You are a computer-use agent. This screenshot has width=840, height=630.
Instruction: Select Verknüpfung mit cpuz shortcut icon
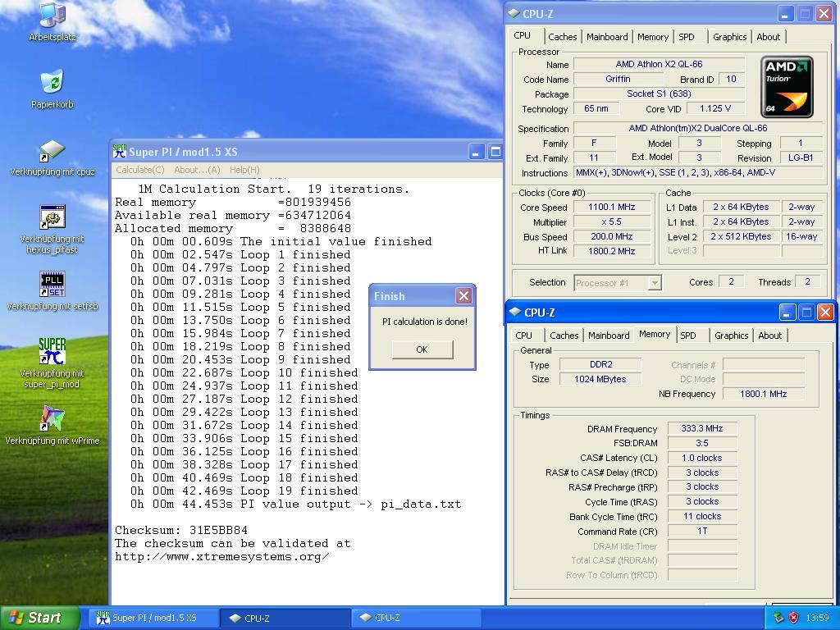(52, 158)
